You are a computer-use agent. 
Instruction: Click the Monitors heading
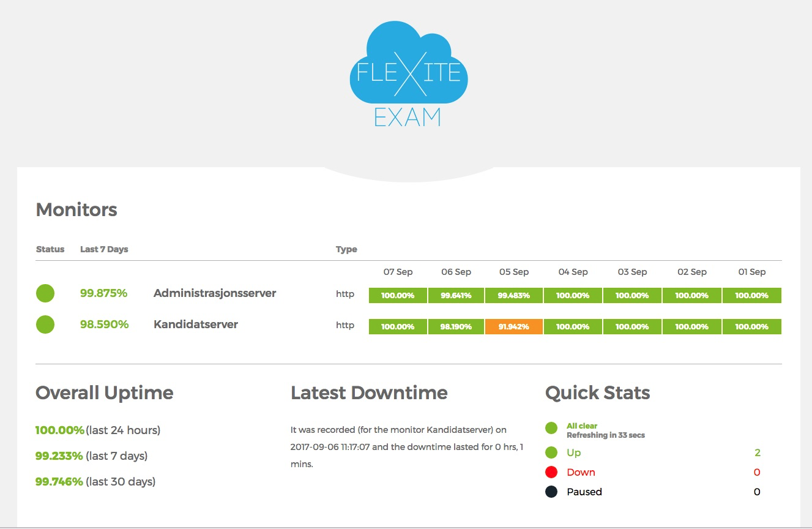[76, 209]
